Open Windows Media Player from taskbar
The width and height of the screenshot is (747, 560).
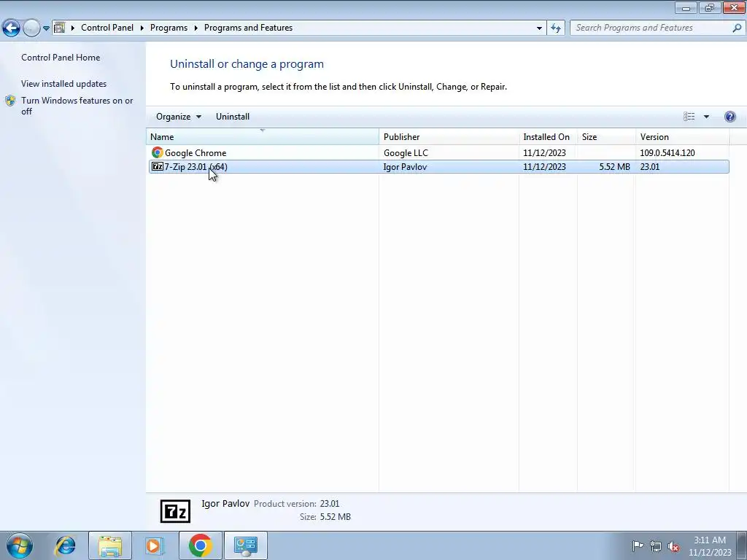[155, 545]
